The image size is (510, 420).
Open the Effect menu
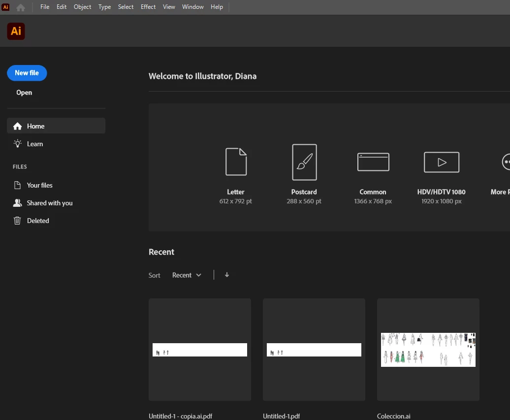[x=148, y=7]
